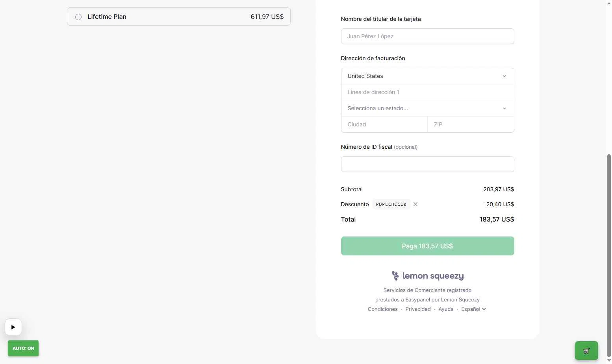The width and height of the screenshot is (612, 364).
Task: Click the Lemon Squeezy logo
Action: (427, 276)
